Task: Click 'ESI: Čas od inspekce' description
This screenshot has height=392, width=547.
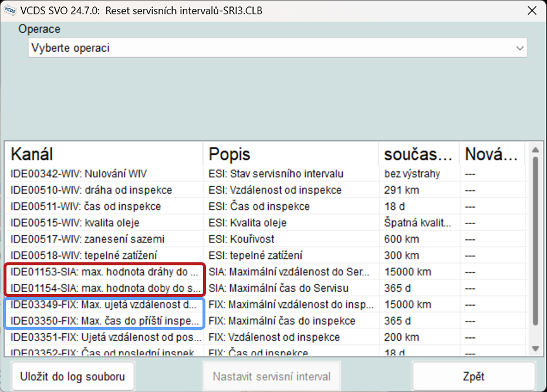Action: (259, 207)
